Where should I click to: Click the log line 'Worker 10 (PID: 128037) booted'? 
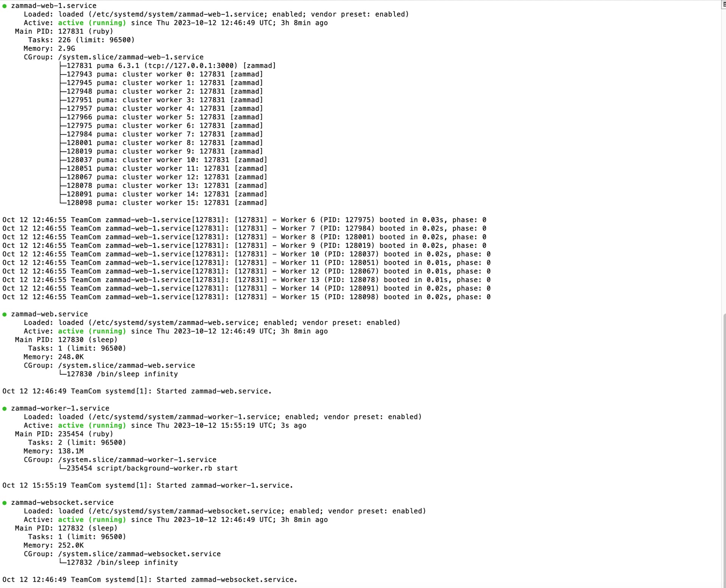click(x=247, y=254)
